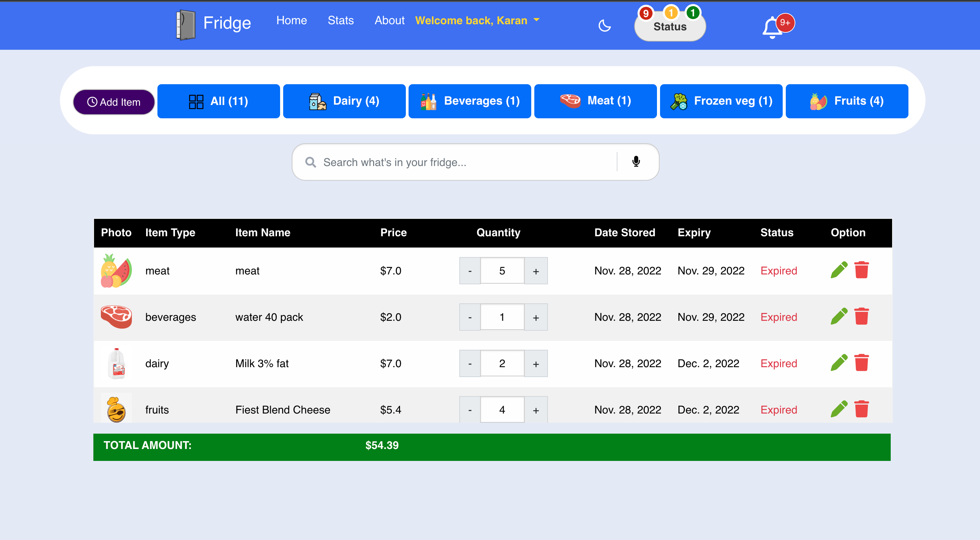Viewport: 980px width, 540px height.
Task: Click the pencil icon for Milk 3% fat
Action: pyautogui.click(x=839, y=363)
